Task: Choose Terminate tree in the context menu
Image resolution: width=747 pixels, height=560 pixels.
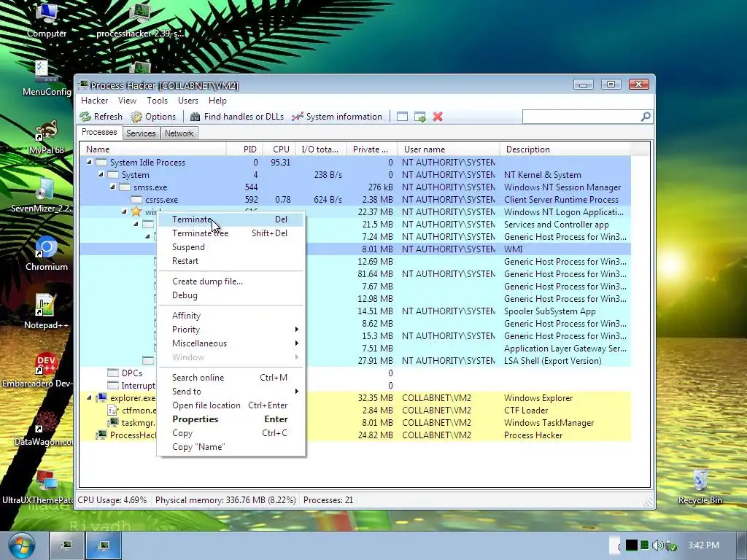Action: click(x=231, y=233)
